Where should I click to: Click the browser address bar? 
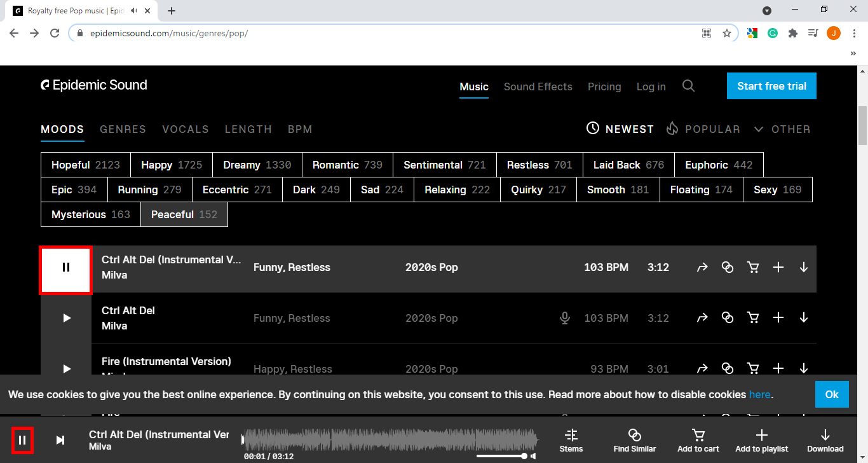click(388, 33)
